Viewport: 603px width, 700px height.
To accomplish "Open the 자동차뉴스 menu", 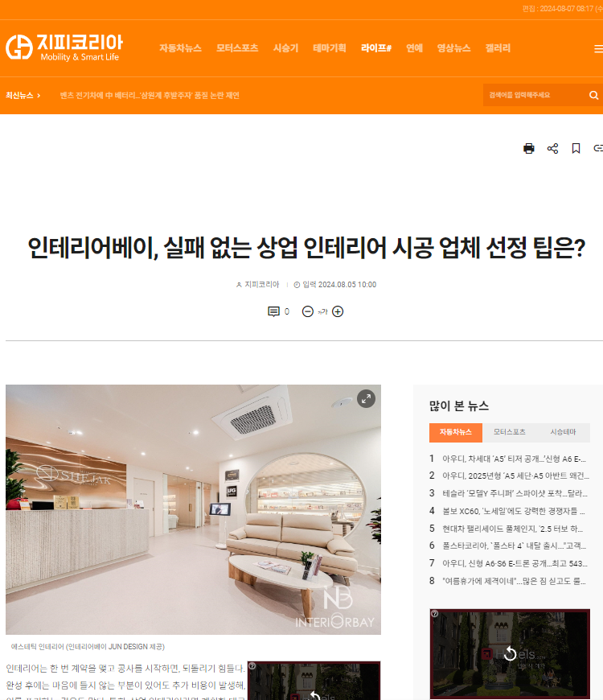I will (181, 47).
